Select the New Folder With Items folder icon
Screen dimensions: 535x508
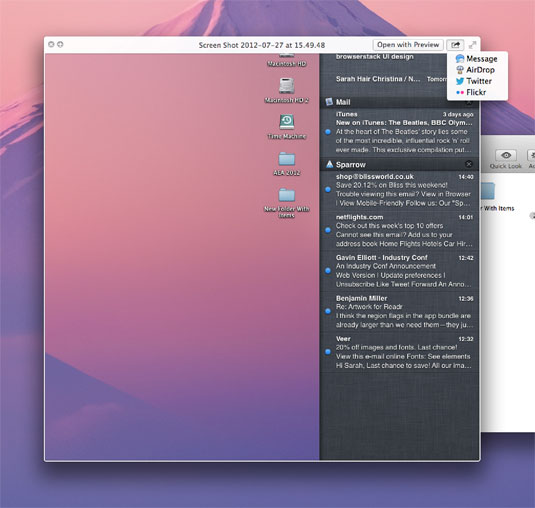pos(287,195)
